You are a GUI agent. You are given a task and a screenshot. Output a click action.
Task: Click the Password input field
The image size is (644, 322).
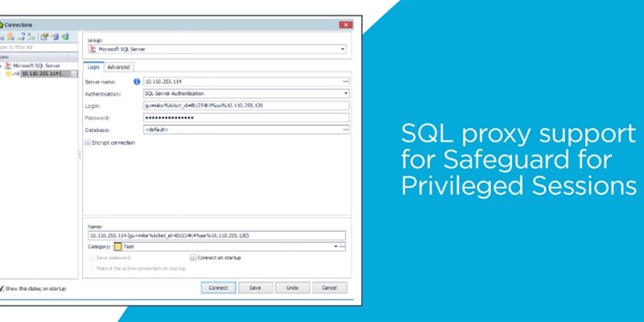click(x=246, y=118)
